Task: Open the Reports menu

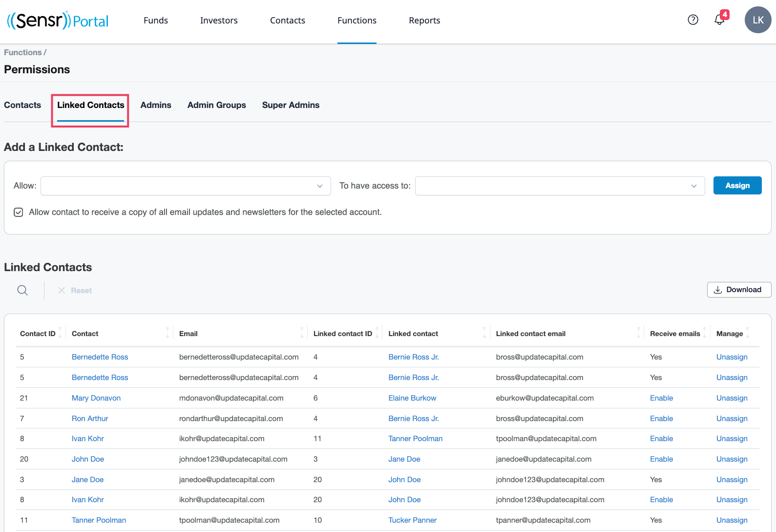Action: pos(424,21)
